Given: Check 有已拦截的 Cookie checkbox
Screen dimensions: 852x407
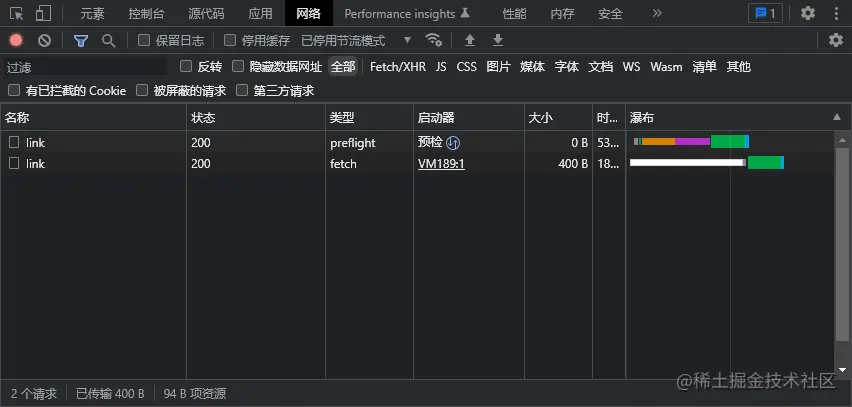Looking at the screenshot, I should [14, 90].
